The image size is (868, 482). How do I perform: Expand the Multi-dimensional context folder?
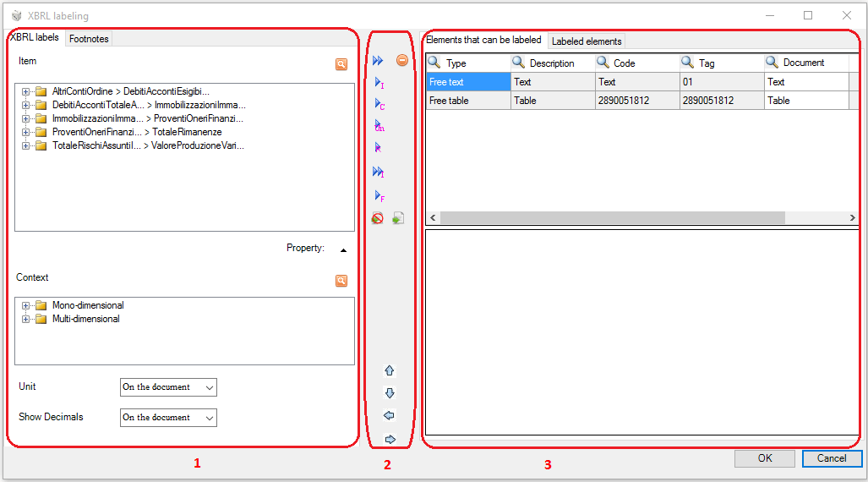click(x=25, y=319)
